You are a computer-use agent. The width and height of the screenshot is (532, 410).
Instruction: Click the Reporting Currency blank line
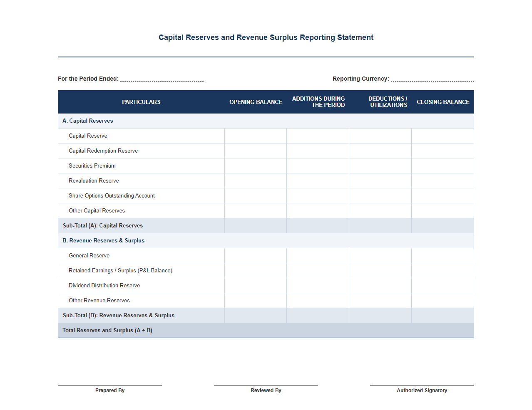(433, 79)
